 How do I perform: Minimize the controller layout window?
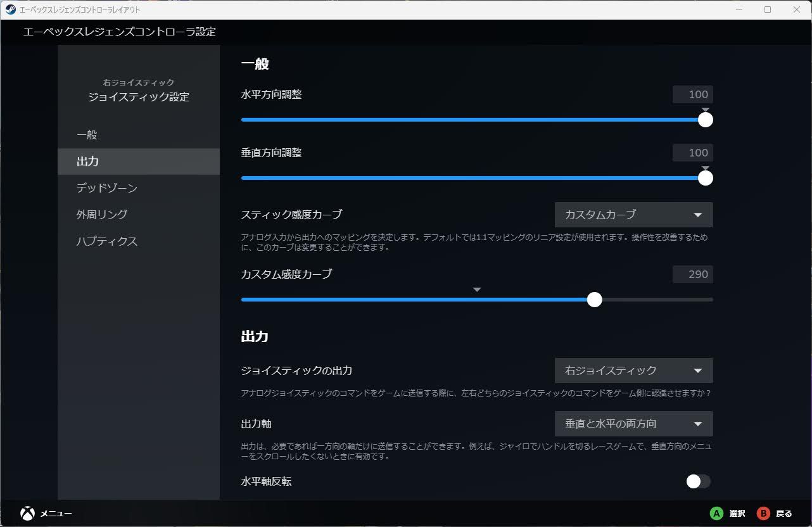[x=739, y=10]
